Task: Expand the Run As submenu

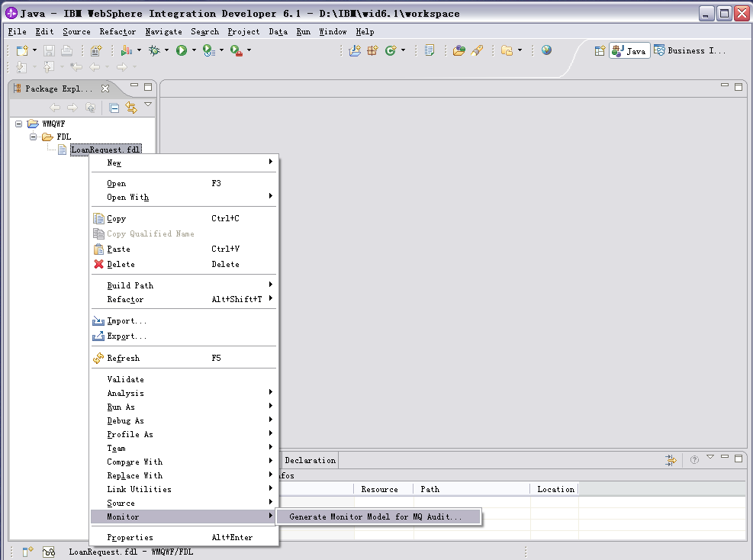Action: (183, 407)
